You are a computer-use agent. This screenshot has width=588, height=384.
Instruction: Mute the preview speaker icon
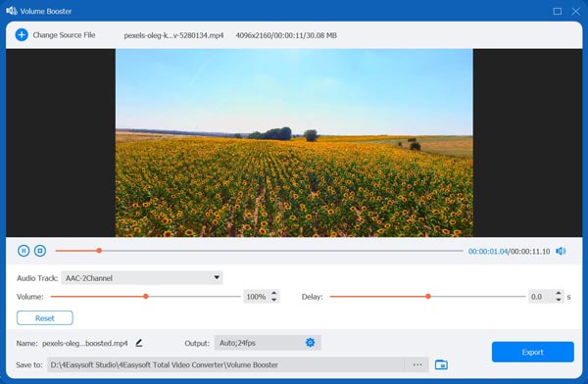tap(561, 251)
